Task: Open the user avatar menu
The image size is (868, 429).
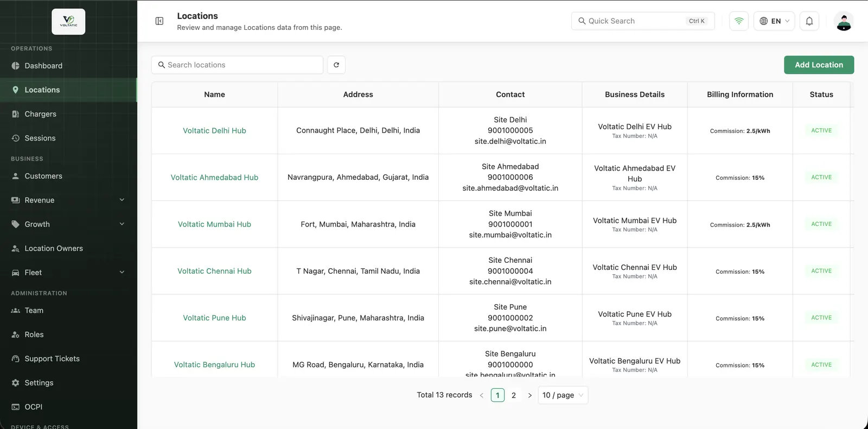Action: (844, 21)
